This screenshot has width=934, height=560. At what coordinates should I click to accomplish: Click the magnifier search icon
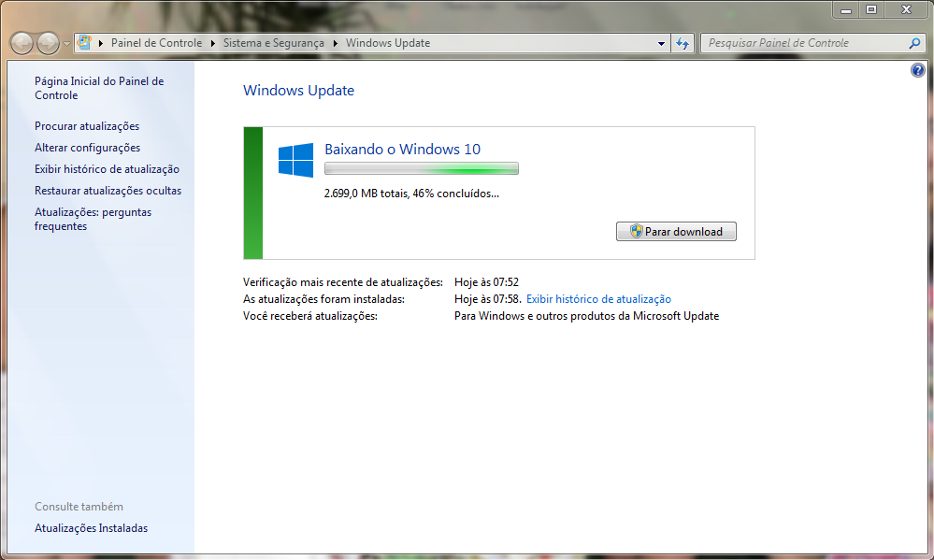pyautogui.click(x=915, y=43)
